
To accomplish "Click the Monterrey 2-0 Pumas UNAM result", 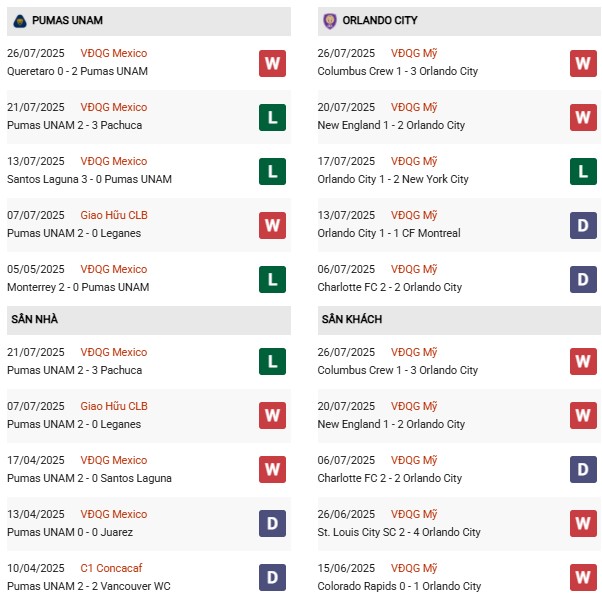I will (x=78, y=287).
